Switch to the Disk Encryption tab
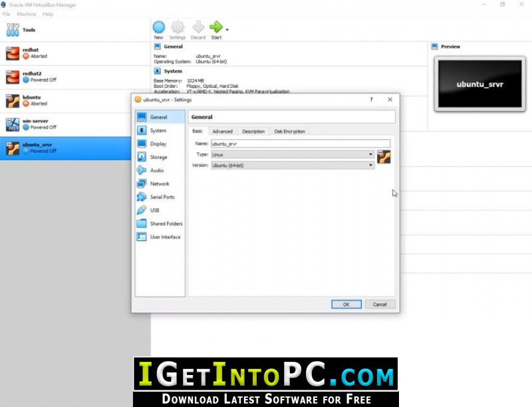532x407 pixels. [x=289, y=132]
